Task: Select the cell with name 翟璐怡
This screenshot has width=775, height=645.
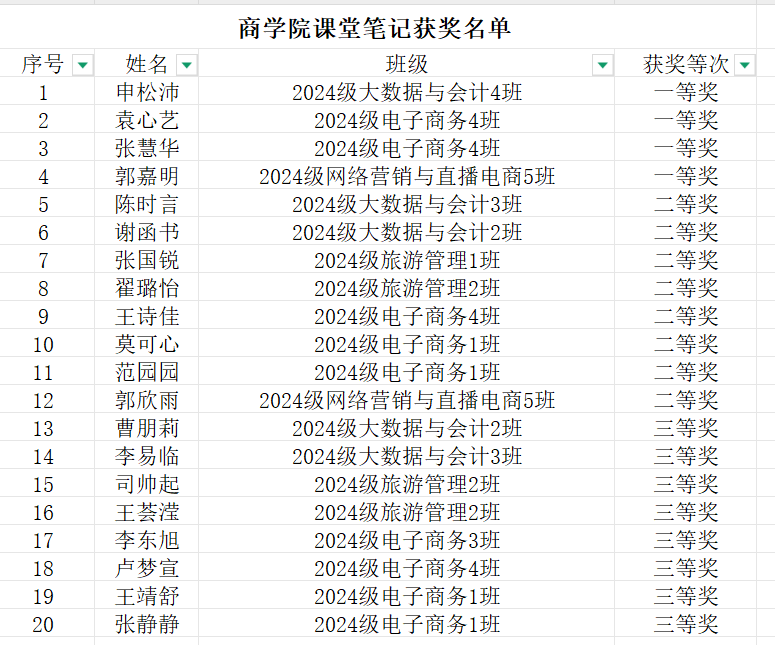Action: (147, 289)
